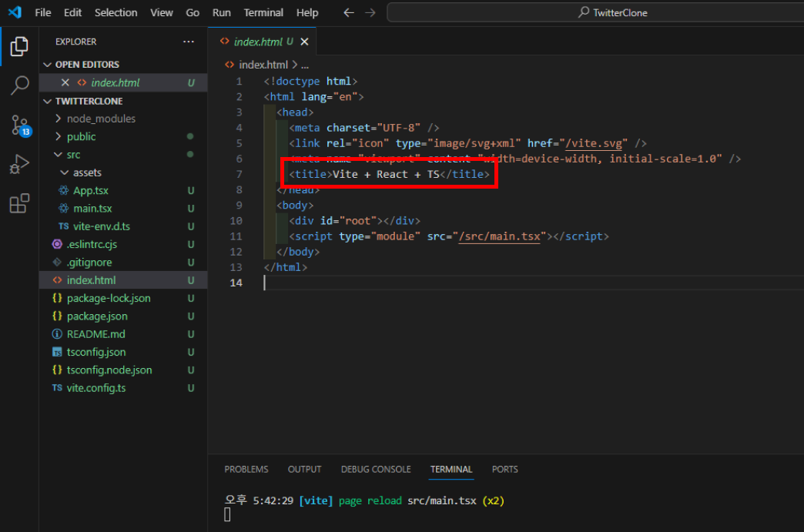Open Source Control view with 13 changes
Image resolution: width=804 pixels, height=532 pixels.
pos(19,125)
